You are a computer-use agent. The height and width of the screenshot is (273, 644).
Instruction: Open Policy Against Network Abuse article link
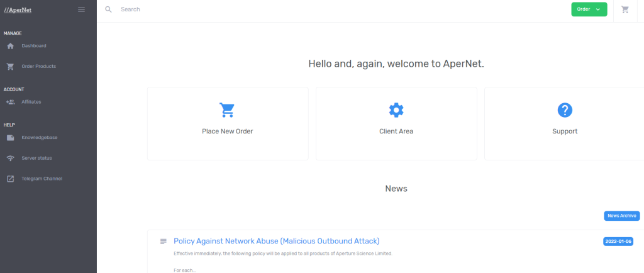pyautogui.click(x=277, y=241)
